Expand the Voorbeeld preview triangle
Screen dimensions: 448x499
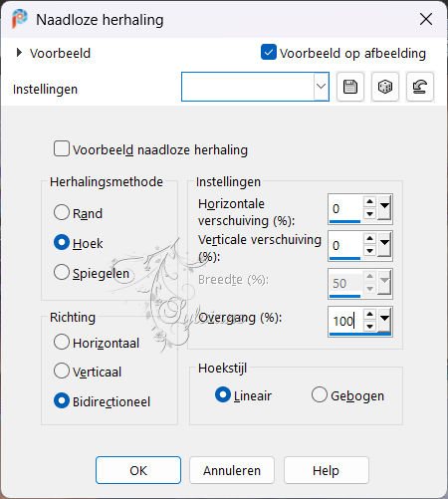(19, 53)
